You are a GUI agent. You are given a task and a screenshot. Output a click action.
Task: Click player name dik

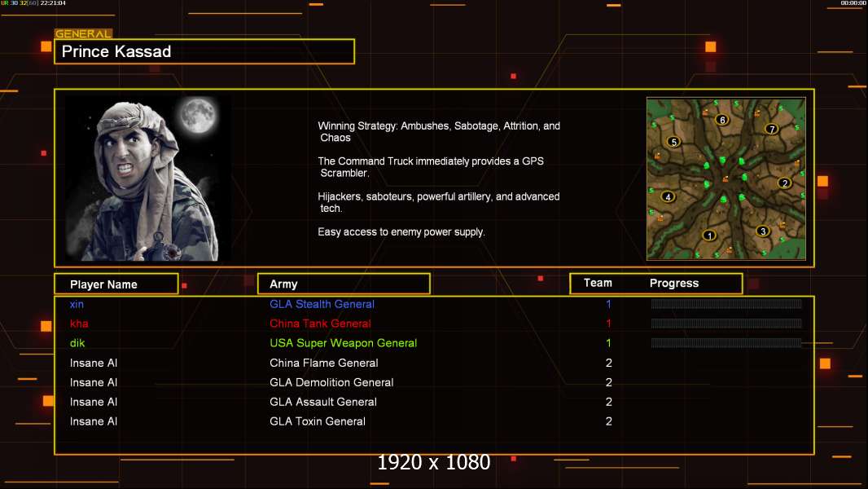77,343
